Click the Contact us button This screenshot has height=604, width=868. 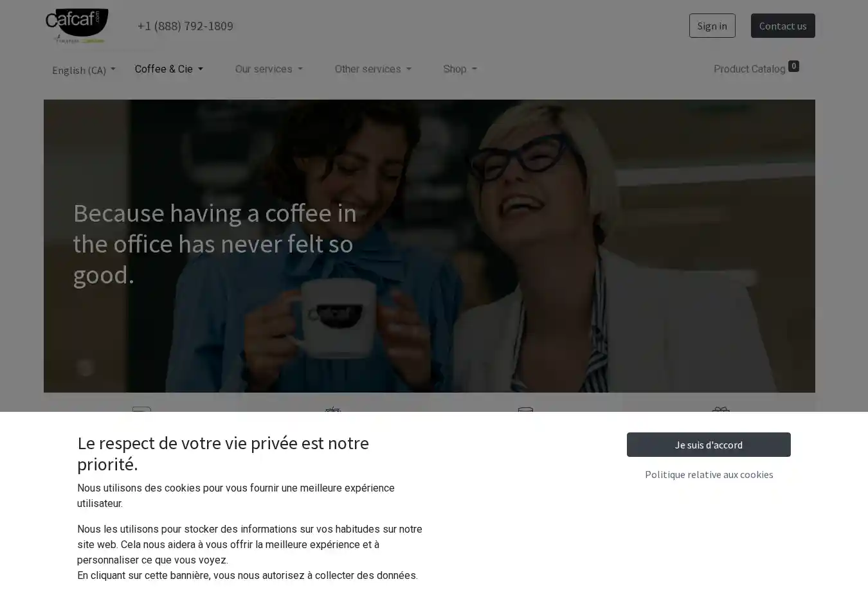782,26
